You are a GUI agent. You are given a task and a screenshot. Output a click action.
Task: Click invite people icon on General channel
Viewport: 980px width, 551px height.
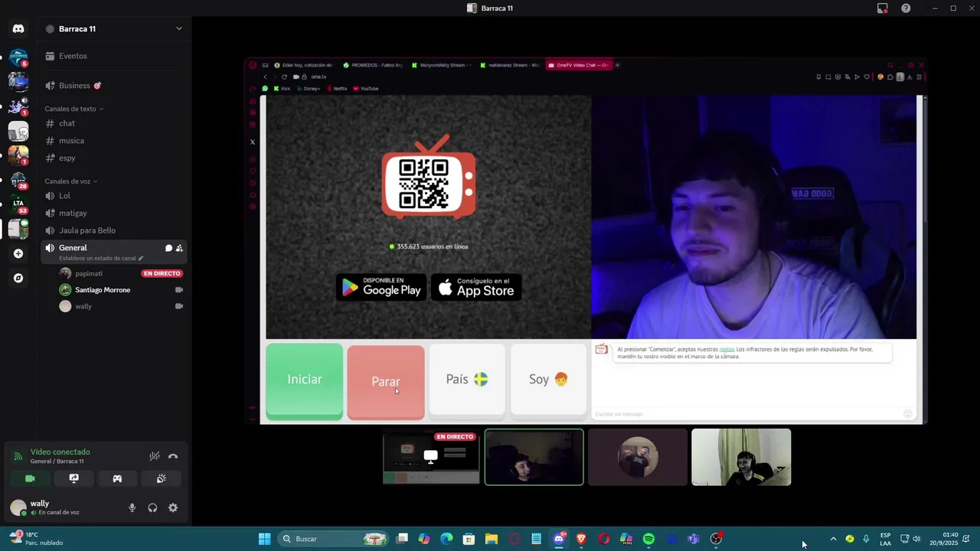(x=179, y=248)
